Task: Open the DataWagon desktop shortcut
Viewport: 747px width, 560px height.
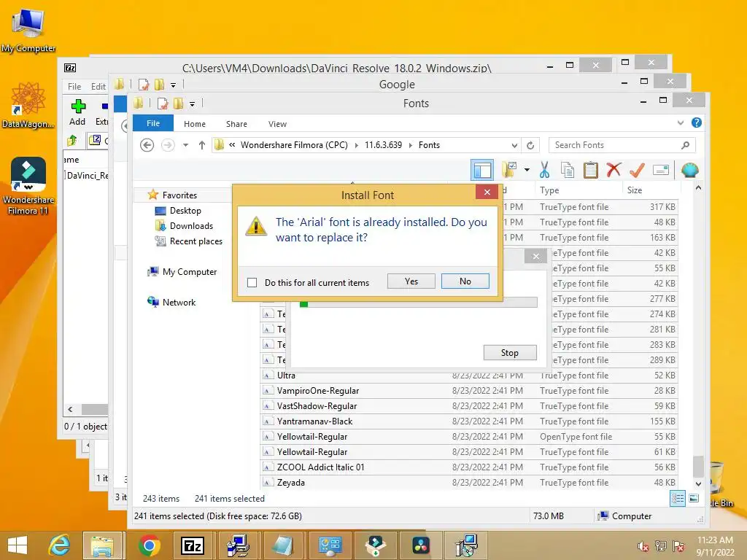Action: pos(28,105)
